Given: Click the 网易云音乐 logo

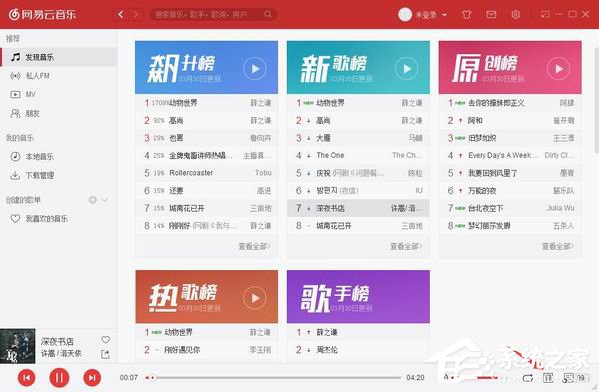Looking at the screenshot, I should (43, 15).
